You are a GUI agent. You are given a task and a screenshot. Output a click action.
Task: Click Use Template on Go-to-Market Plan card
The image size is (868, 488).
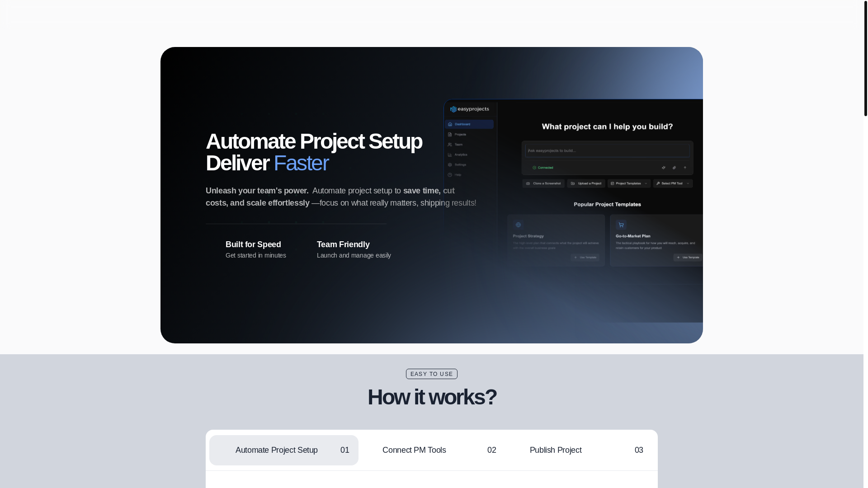pyautogui.click(x=688, y=258)
